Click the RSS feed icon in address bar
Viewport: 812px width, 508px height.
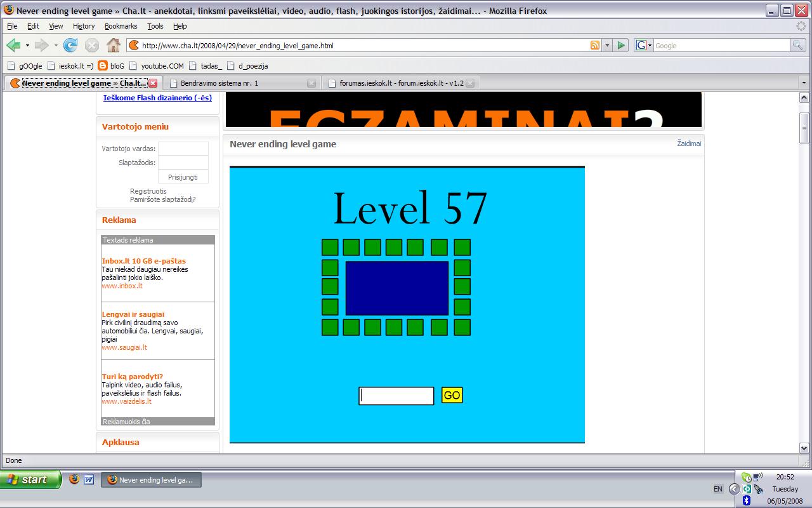[x=595, y=45]
